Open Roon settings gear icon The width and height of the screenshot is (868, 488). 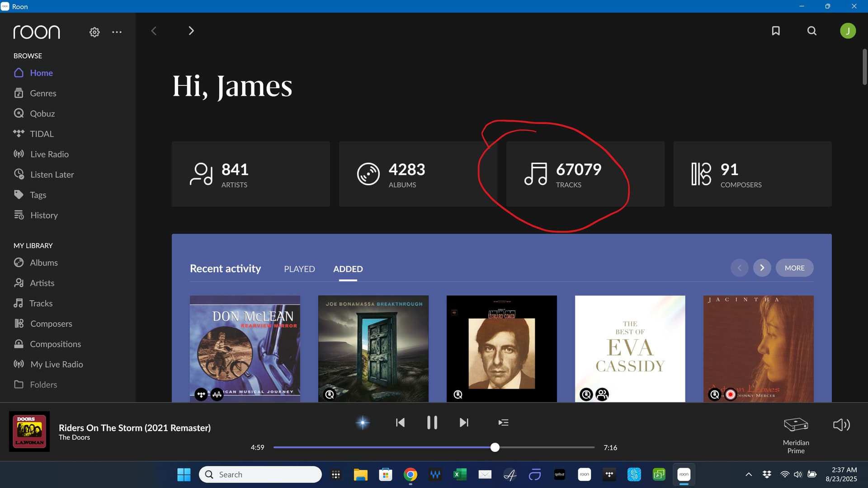94,32
